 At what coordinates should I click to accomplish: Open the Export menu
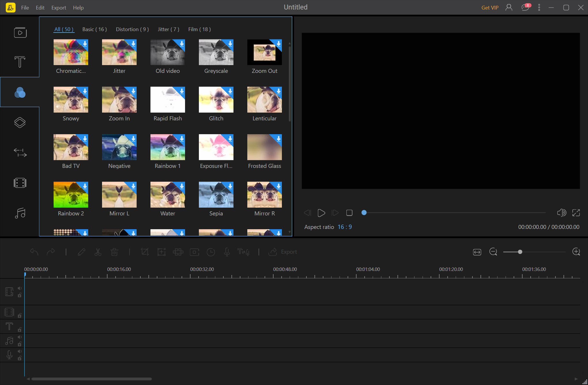tap(59, 8)
